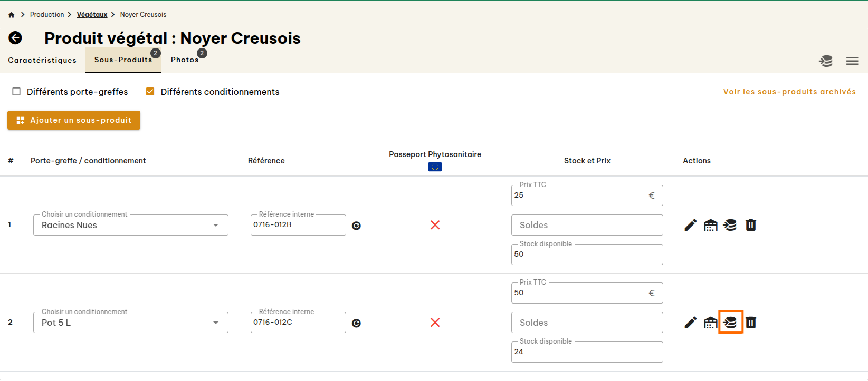Image resolution: width=868 pixels, height=381 pixels.
Task: Click the Actions column header
Action: click(697, 161)
